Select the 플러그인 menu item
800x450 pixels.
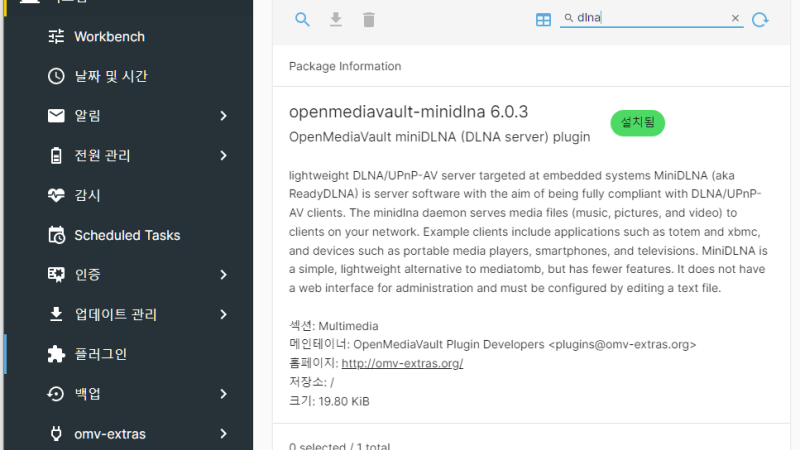click(129, 354)
